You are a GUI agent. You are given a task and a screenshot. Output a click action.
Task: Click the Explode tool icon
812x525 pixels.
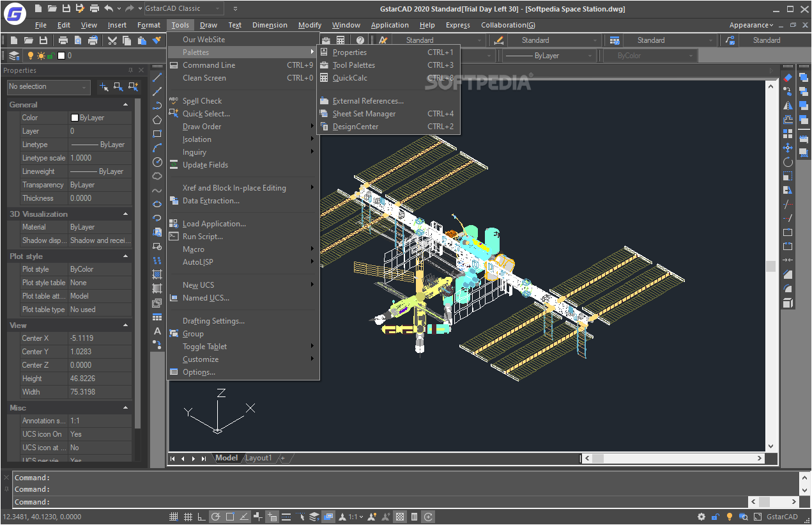coord(788,302)
